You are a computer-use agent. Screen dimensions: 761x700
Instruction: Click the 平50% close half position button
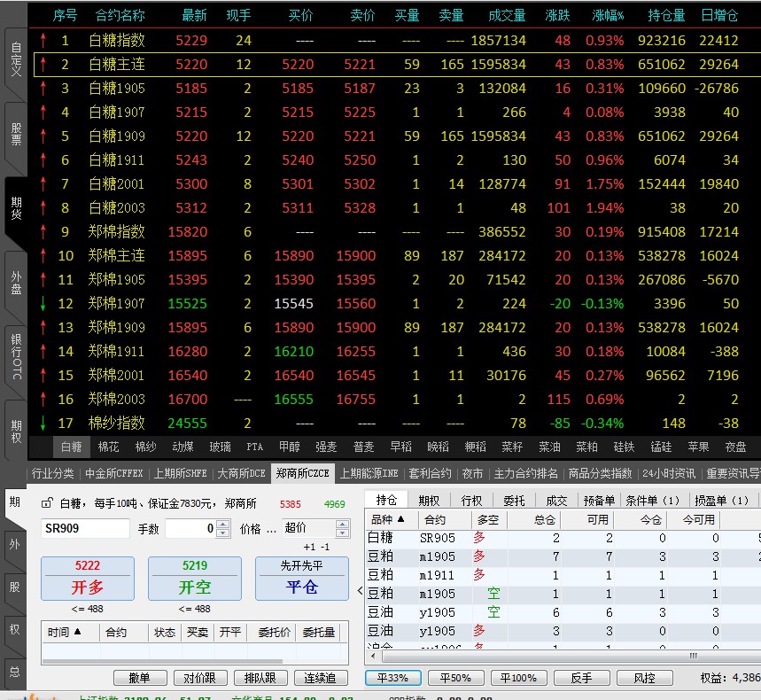[449, 678]
